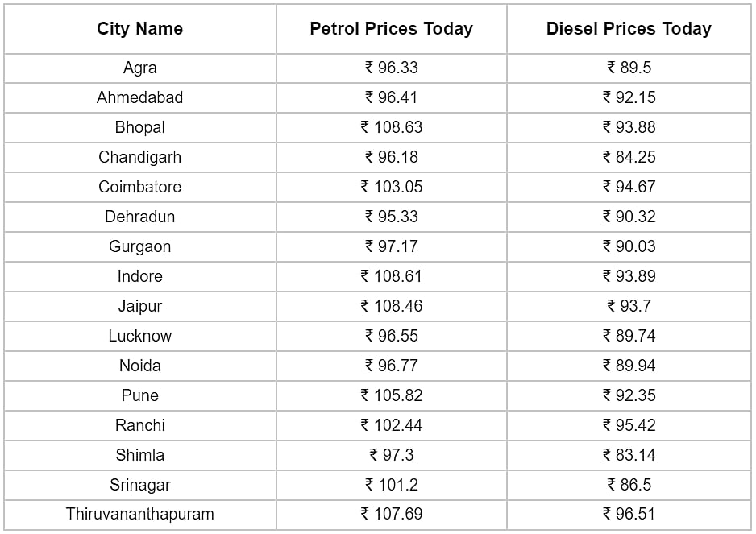Click Chandigarh diesel price ₹ 84.25
Viewport: 756px width, 534px height.
tap(629, 157)
